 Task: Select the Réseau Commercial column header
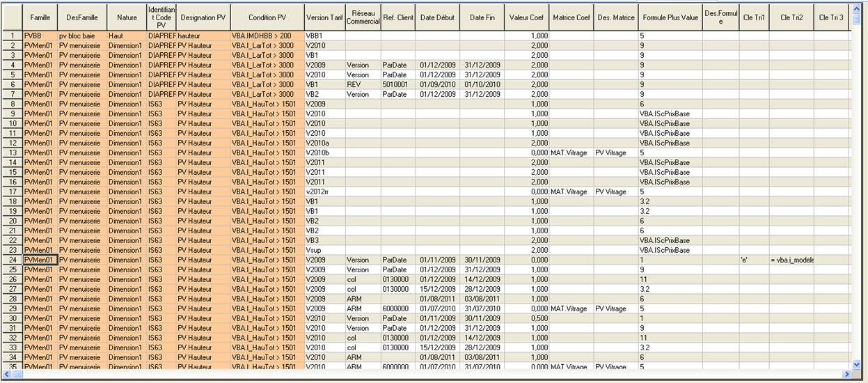[x=363, y=17]
